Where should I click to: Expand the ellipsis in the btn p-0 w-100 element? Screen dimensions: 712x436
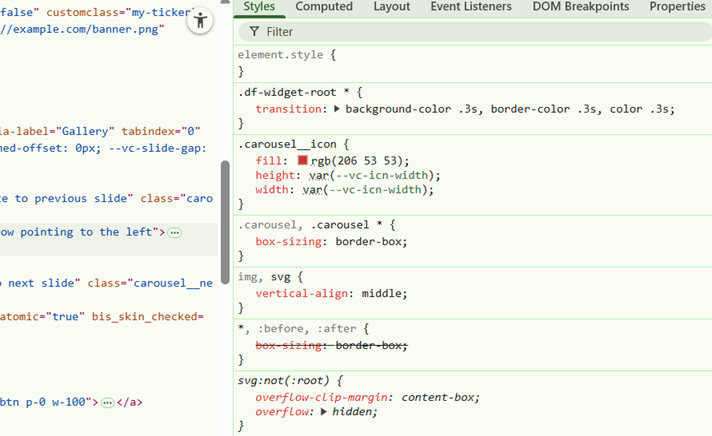click(x=108, y=402)
